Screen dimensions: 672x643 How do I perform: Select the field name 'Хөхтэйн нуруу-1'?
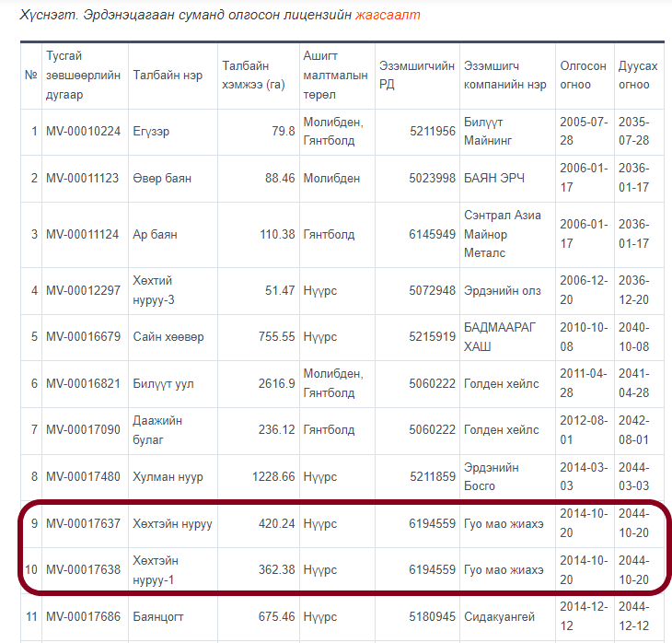[156, 569]
